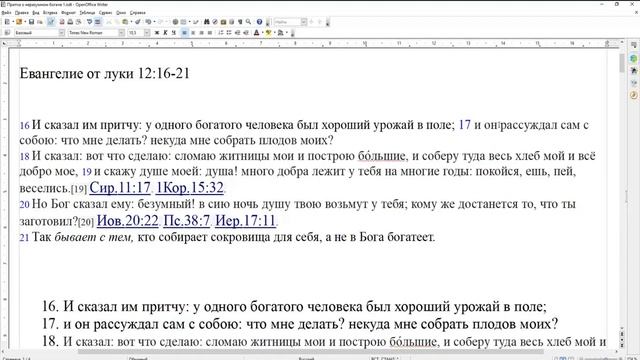Apply the highlighting color swatch
The image size is (640, 360).
[269, 33]
